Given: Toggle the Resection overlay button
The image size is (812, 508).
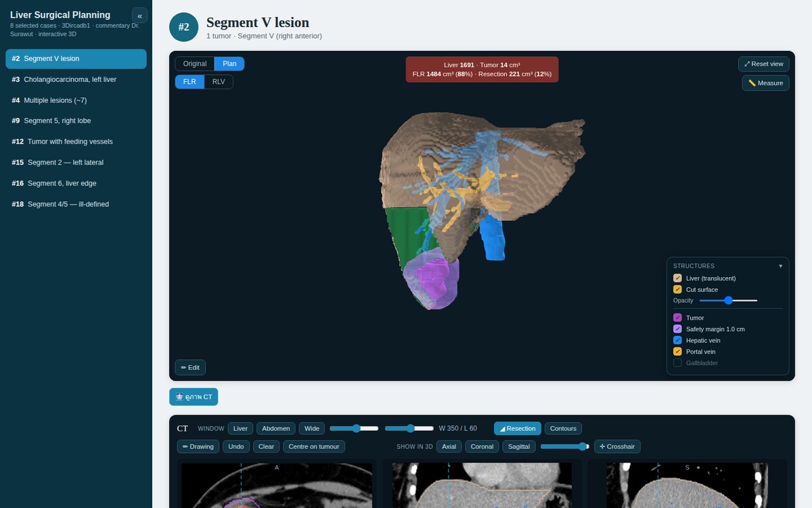Looking at the screenshot, I should pyautogui.click(x=518, y=428).
